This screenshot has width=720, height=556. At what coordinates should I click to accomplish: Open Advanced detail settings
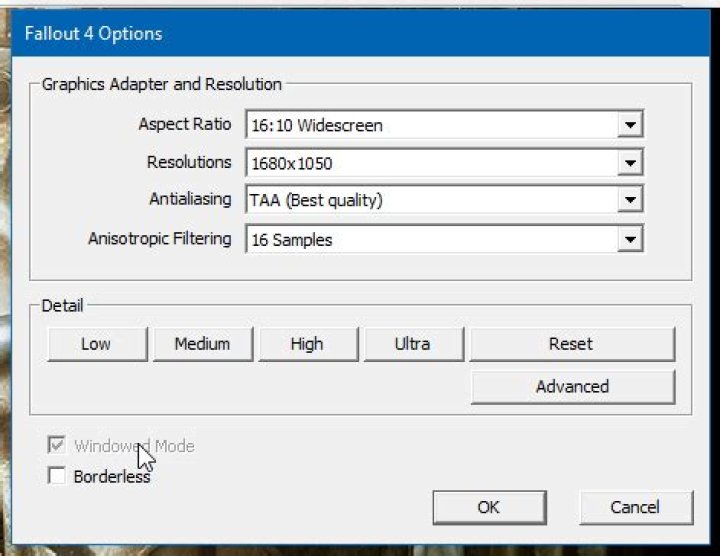[573, 387]
